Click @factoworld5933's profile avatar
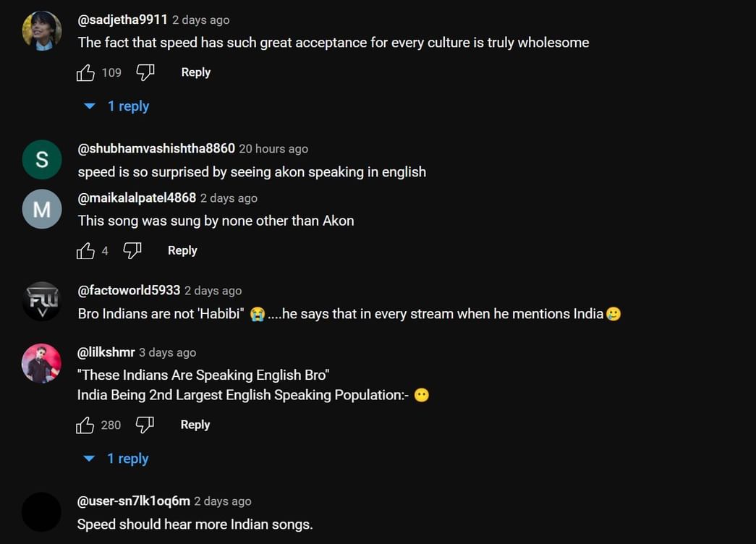 pyautogui.click(x=41, y=300)
